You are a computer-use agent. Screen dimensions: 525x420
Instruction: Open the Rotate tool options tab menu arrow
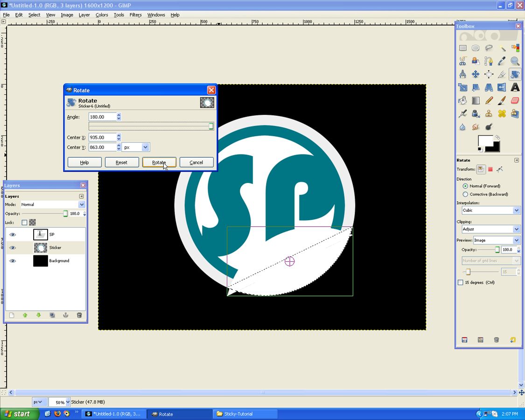point(517,160)
